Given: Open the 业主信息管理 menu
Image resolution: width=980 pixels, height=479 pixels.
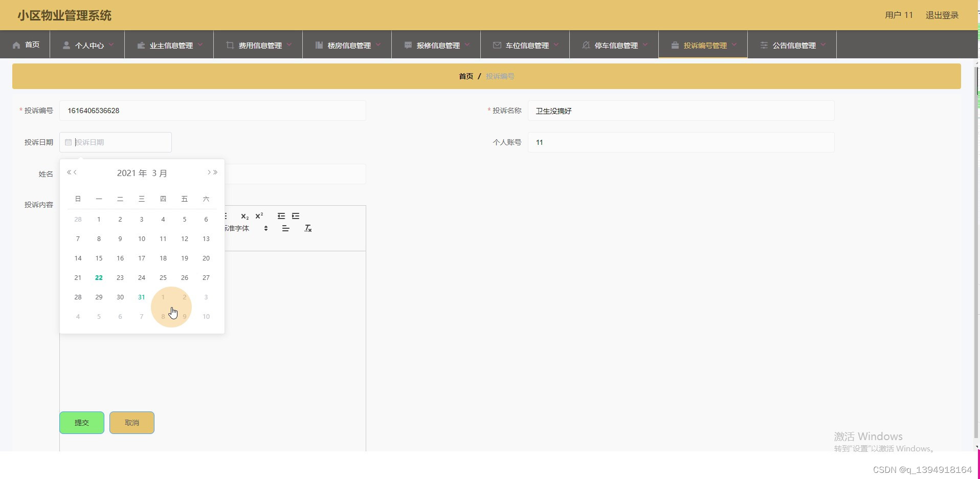Looking at the screenshot, I should click(169, 45).
